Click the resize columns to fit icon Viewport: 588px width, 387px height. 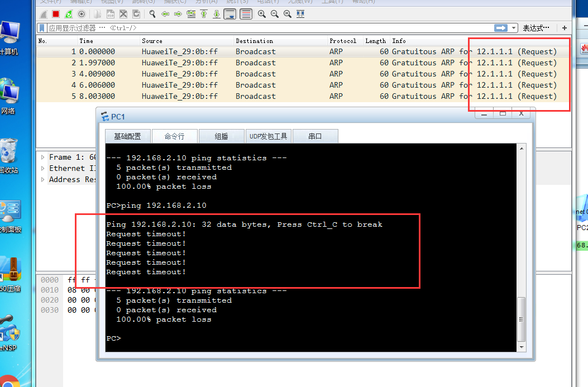pyautogui.click(x=300, y=15)
